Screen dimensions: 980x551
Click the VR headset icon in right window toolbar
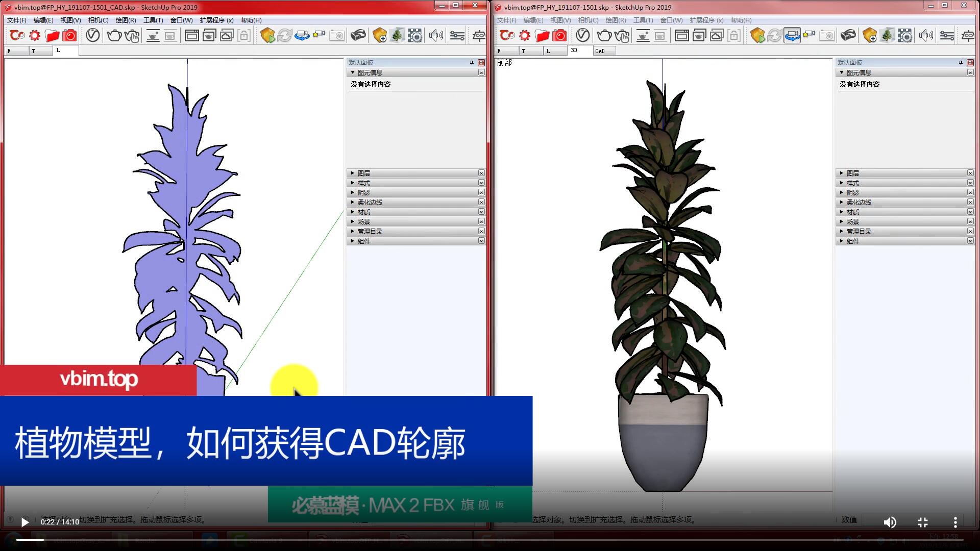point(848,35)
